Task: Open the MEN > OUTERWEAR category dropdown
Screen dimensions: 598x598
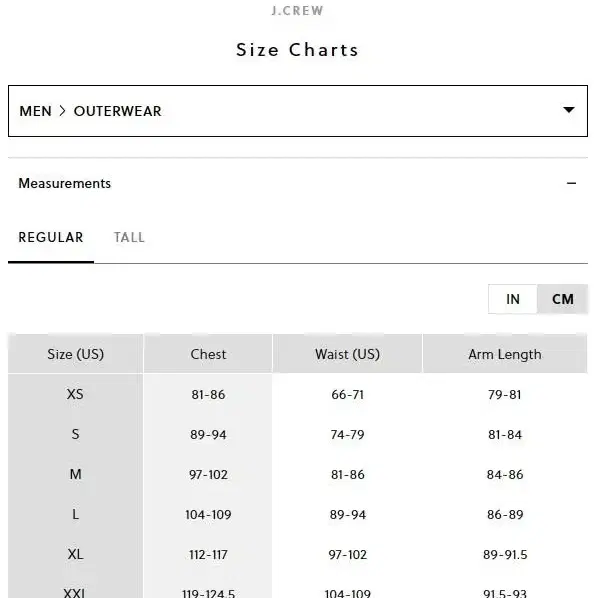Action: (x=297, y=111)
